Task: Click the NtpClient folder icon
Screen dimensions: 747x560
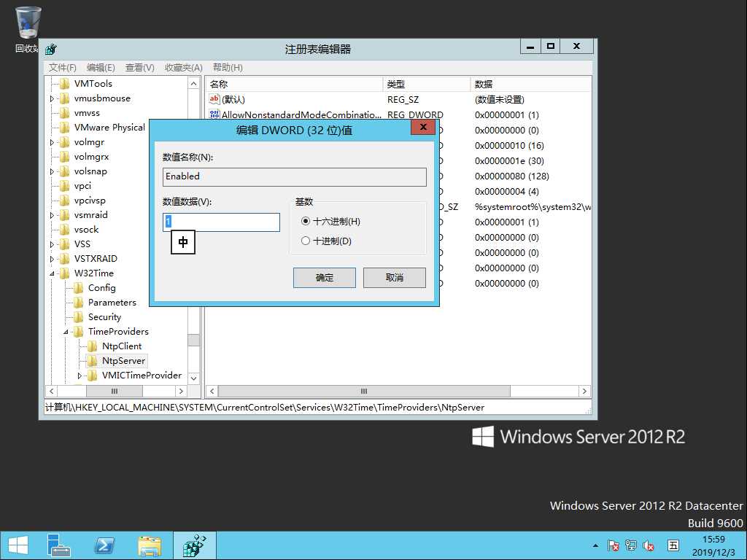Action: pos(92,346)
